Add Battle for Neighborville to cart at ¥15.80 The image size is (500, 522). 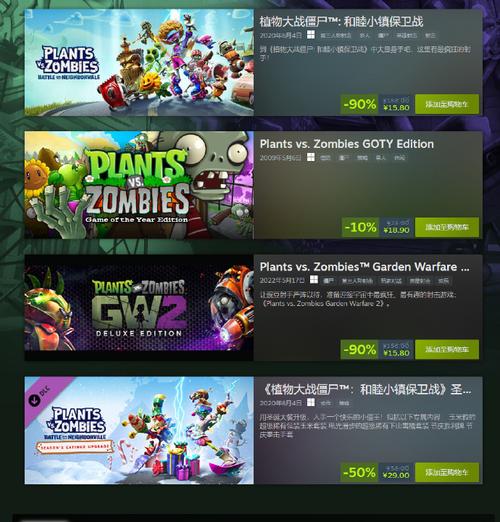447,104
